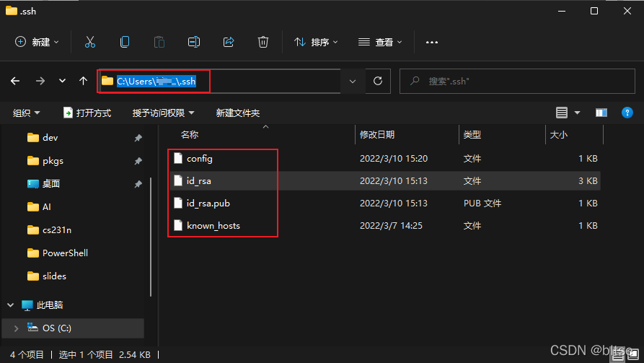Sort by 修改日期 column header

[x=377, y=134]
